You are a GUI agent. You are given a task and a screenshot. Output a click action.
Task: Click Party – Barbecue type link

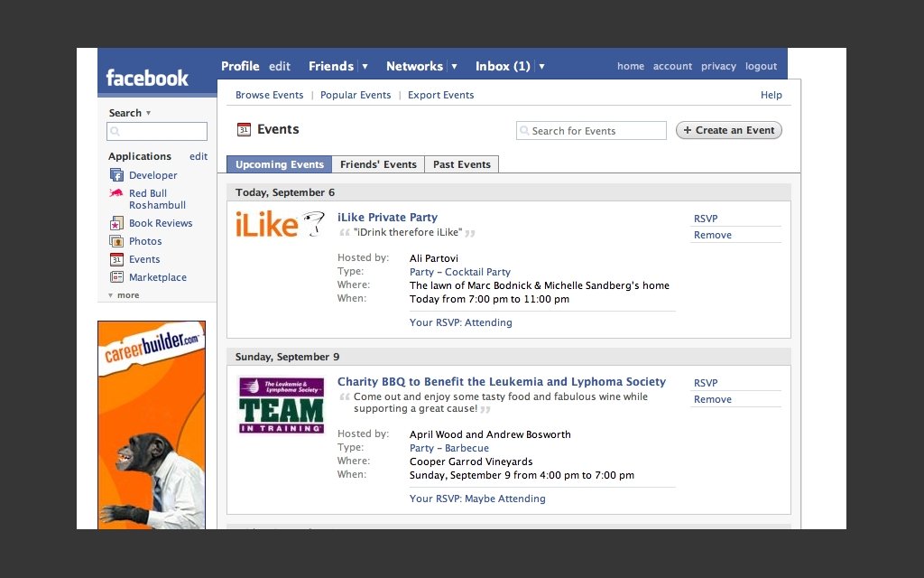tap(449, 448)
